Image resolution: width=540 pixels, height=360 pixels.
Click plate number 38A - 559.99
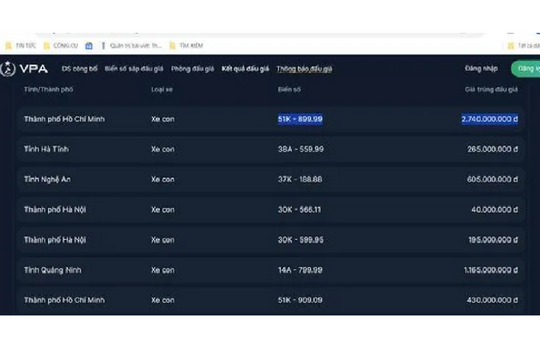(301, 149)
